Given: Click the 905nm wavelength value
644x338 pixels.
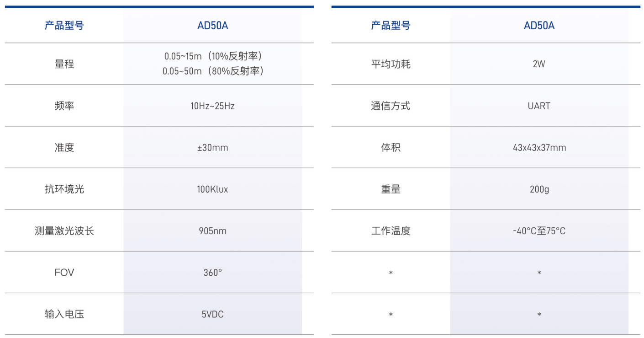Looking at the screenshot, I should pos(212,231).
